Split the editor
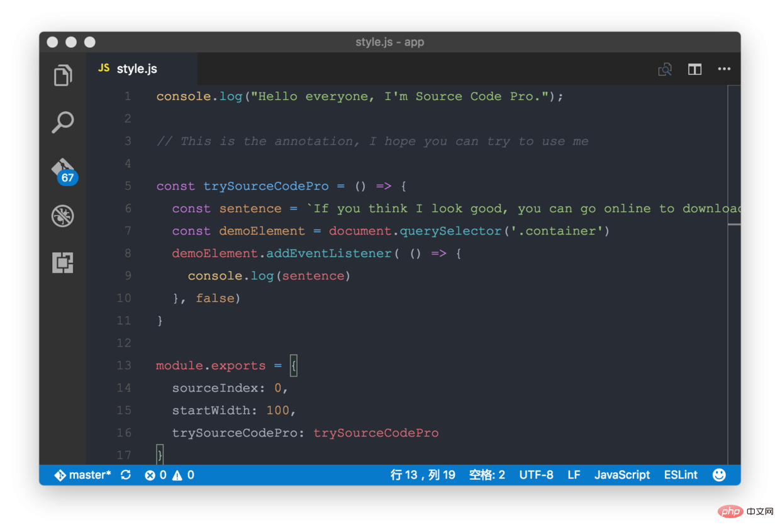Image resolution: width=780 pixels, height=532 pixels. click(694, 69)
